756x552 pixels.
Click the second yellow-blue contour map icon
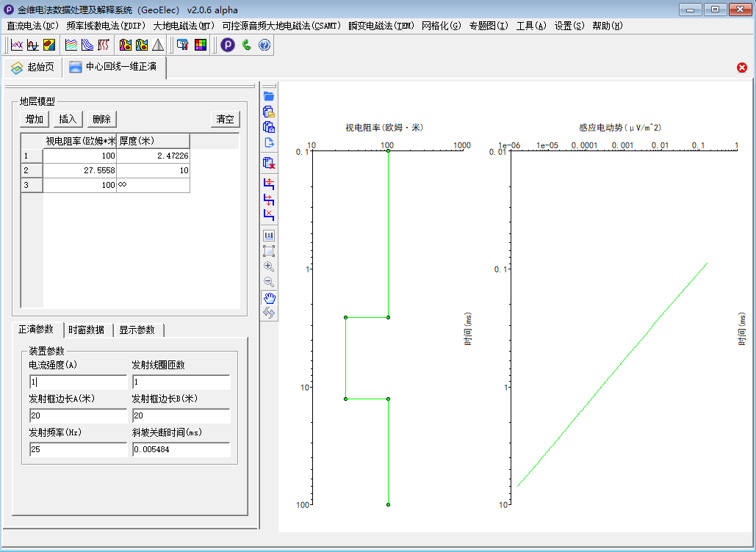point(142,46)
